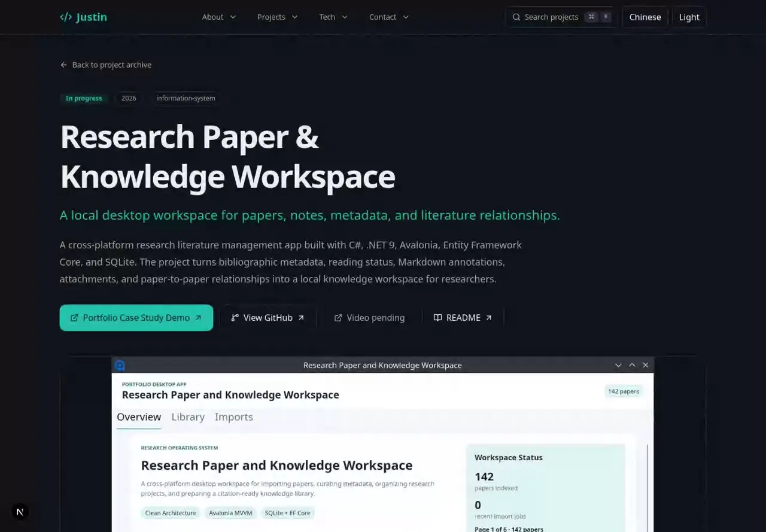
Task: Click the information-system tag
Action: 186,98
